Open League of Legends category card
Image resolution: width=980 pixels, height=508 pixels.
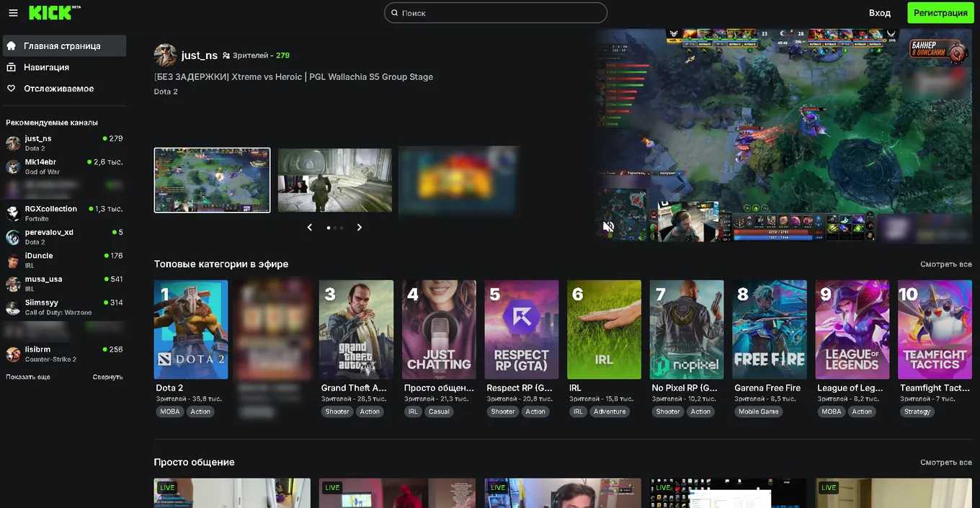[x=852, y=329]
